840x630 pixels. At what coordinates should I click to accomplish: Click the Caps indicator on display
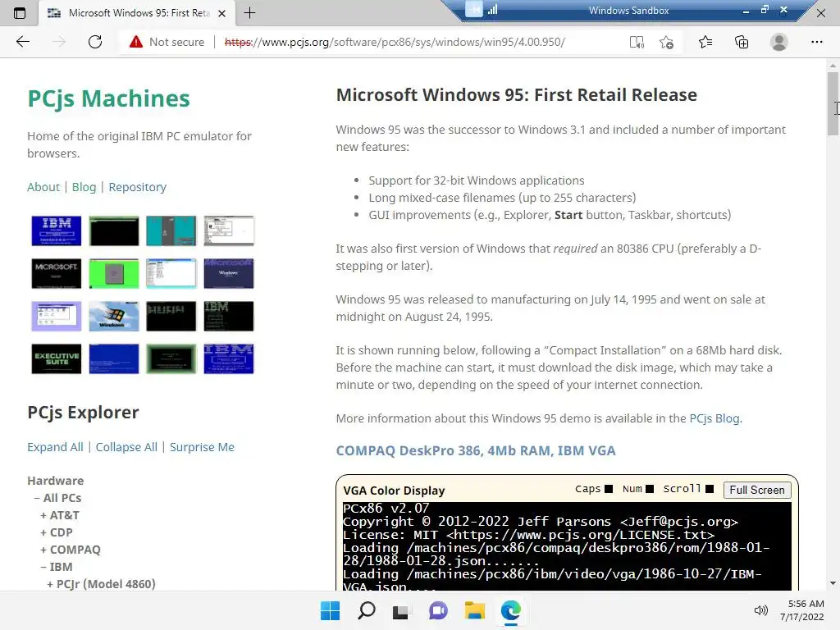click(x=594, y=489)
